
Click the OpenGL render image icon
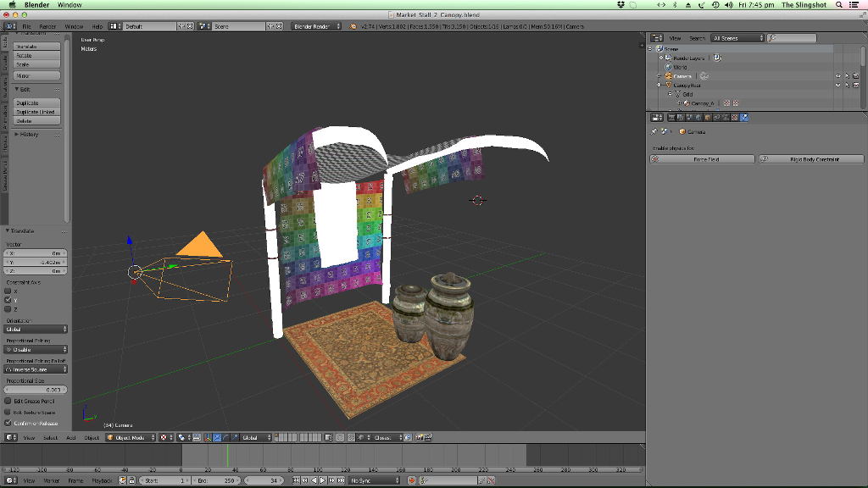tap(419, 438)
